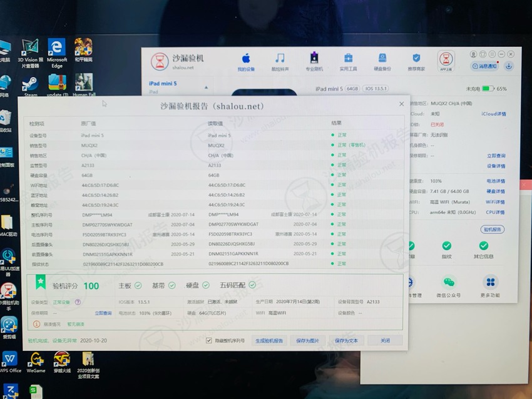Open 和平精英 game desktop icon
Viewport: 532px width, 399px height.
[x=83, y=49]
